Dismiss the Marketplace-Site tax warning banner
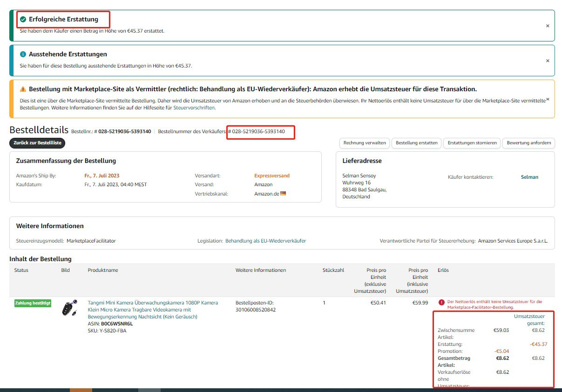The image size is (562, 392). coord(548,99)
